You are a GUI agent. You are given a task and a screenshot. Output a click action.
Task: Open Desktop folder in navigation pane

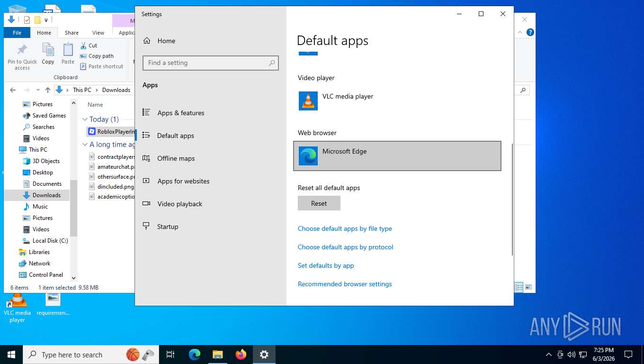[x=38, y=173]
